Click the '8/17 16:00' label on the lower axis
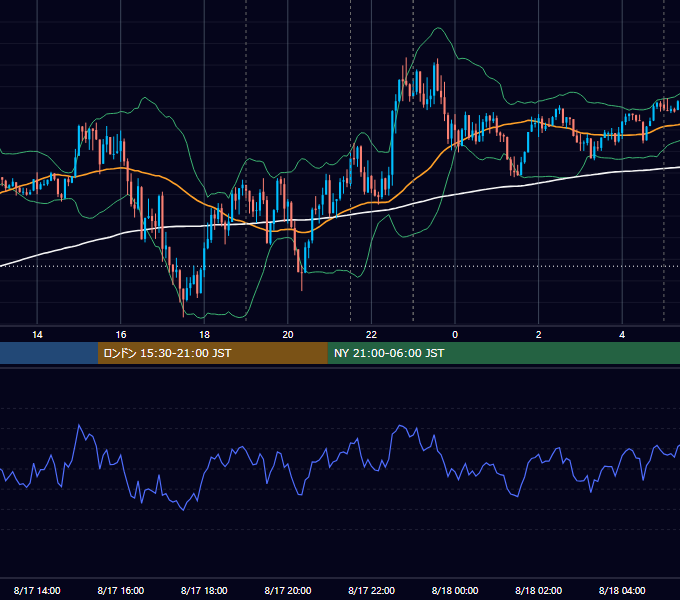 pyautogui.click(x=121, y=590)
